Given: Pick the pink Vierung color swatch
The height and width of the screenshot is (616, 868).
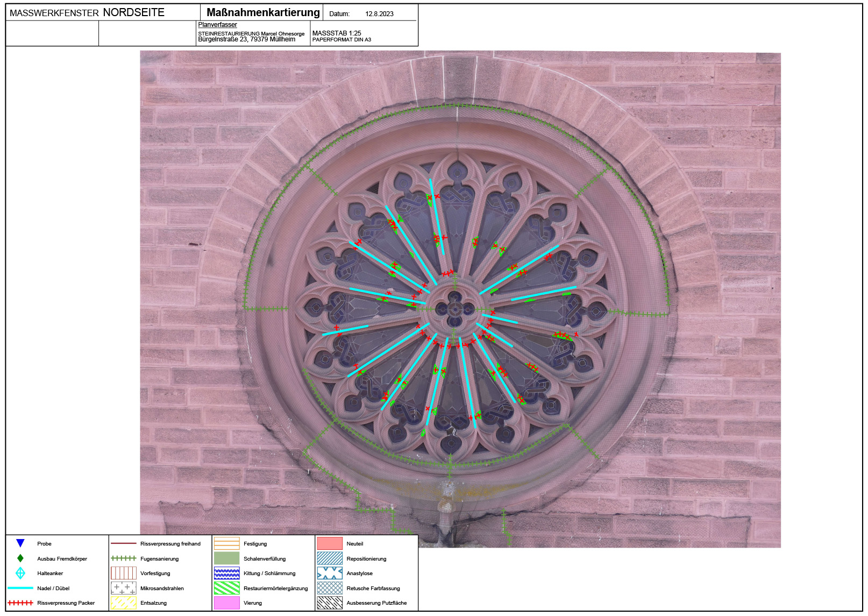Looking at the screenshot, I should tap(226, 603).
